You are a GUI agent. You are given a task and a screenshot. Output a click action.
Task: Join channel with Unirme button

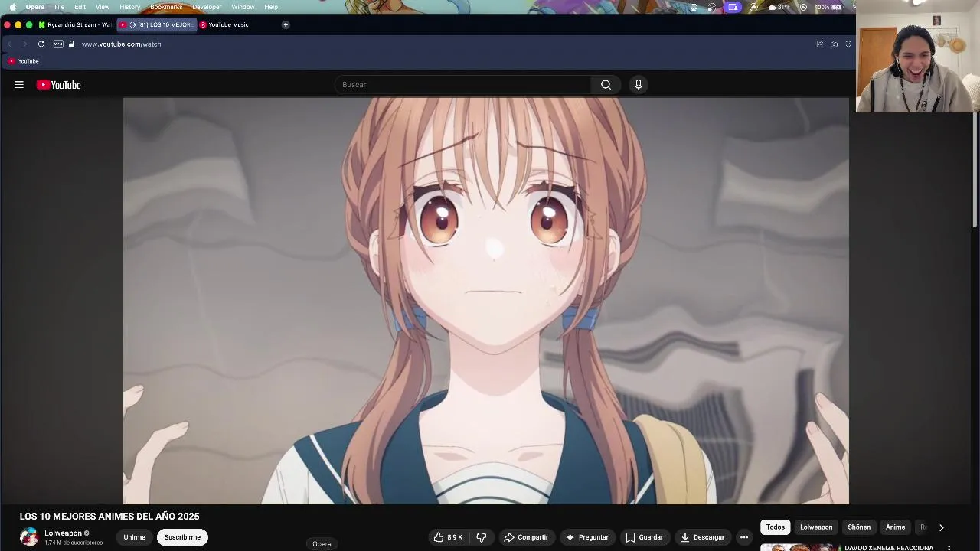135,537
